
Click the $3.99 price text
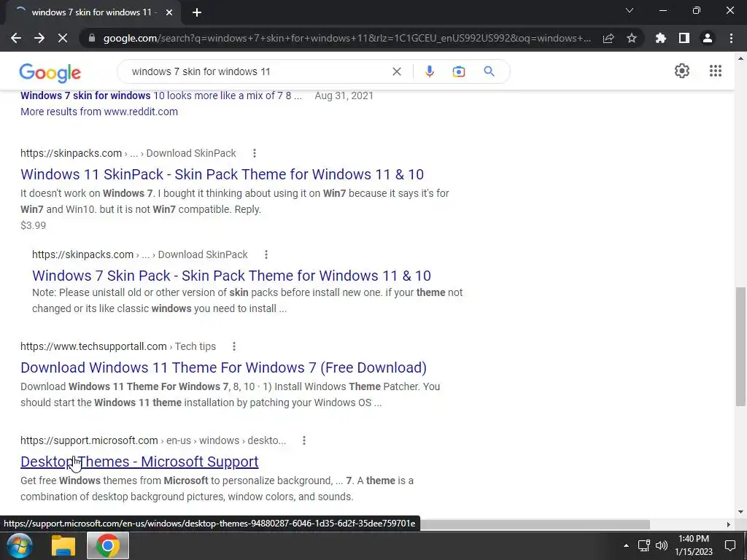click(x=34, y=225)
